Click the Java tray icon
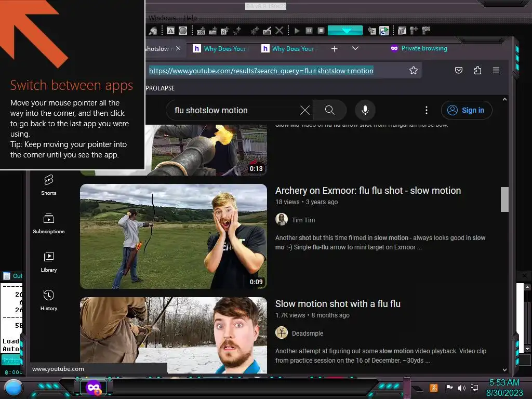 coord(433,388)
